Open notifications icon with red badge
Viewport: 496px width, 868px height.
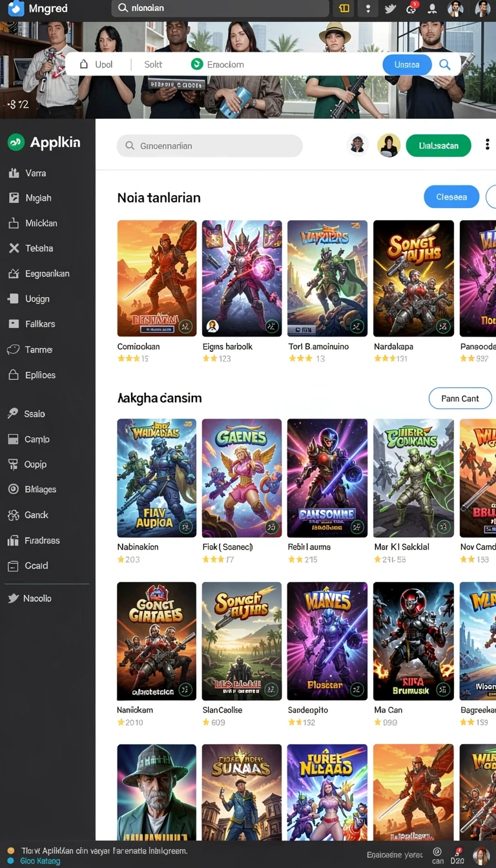(x=411, y=8)
